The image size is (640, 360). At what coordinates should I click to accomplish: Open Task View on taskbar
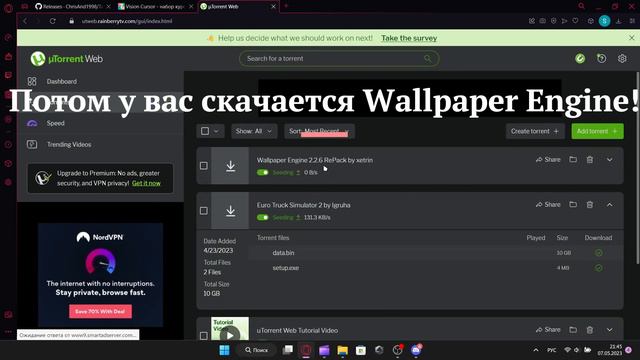(288, 350)
